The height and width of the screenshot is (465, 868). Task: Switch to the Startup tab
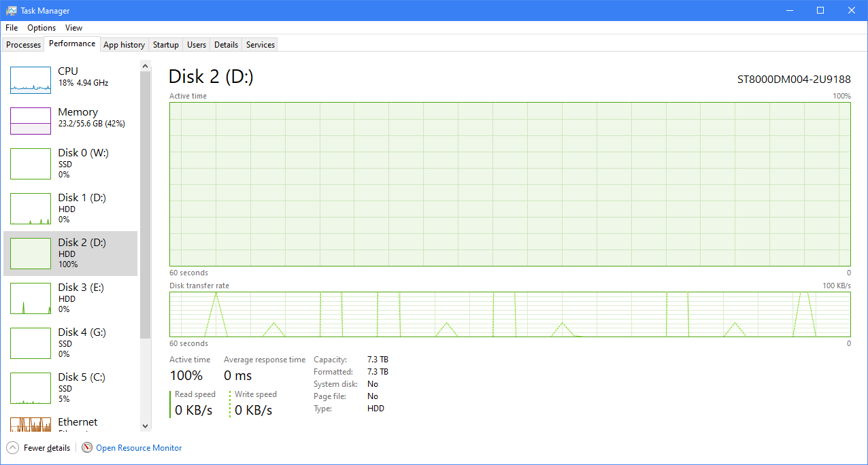click(166, 45)
